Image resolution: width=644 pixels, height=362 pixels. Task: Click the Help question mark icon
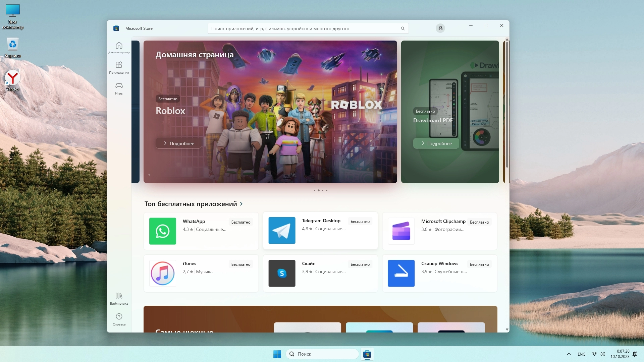[119, 317]
